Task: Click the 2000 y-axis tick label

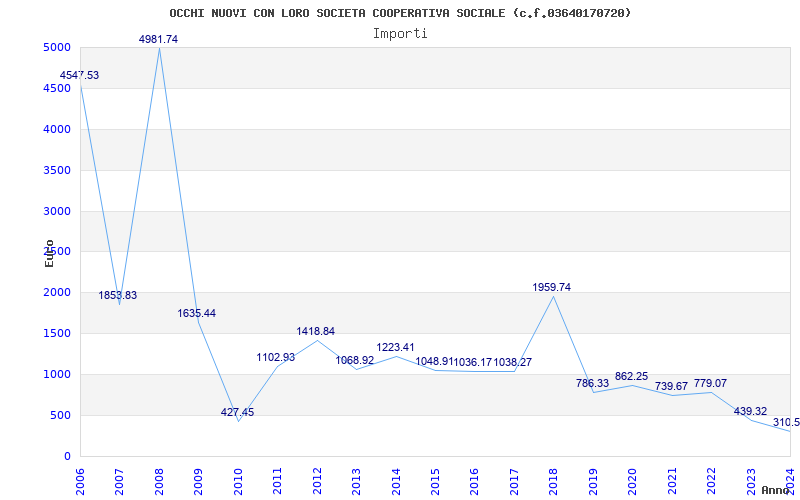Action: pyautogui.click(x=57, y=293)
